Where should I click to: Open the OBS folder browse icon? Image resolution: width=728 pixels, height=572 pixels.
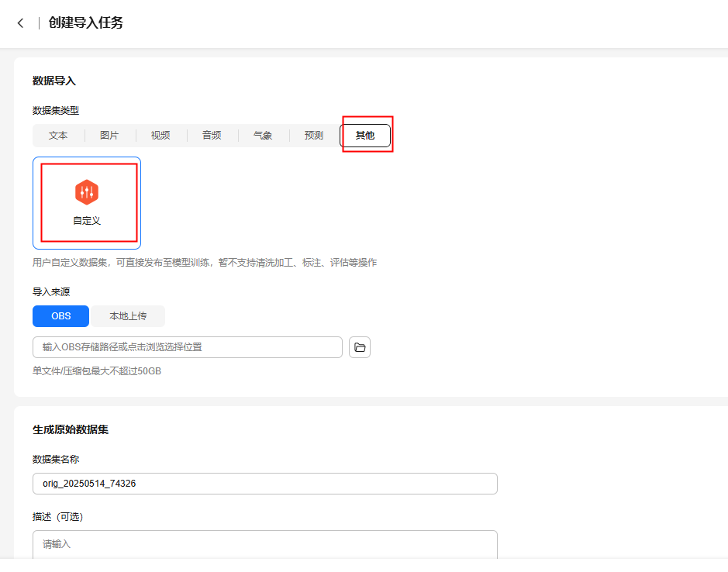click(x=360, y=347)
